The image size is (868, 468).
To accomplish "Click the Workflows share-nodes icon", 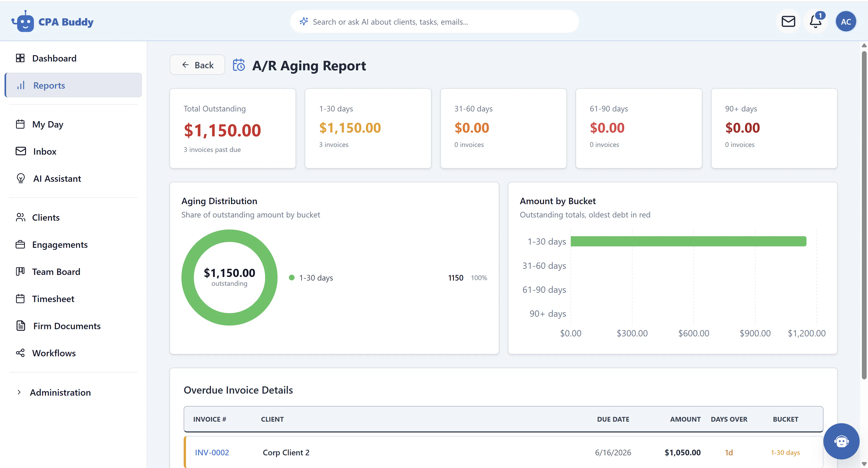I will point(20,353).
